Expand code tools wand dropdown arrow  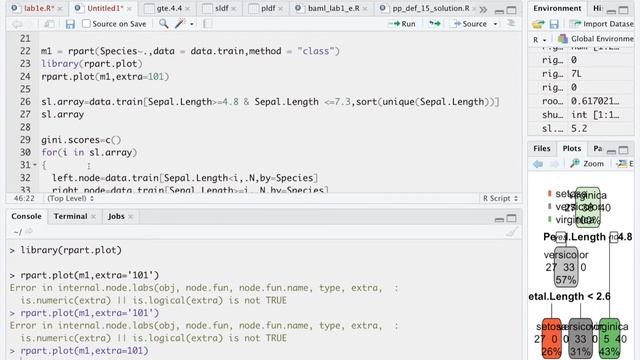click(x=191, y=24)
